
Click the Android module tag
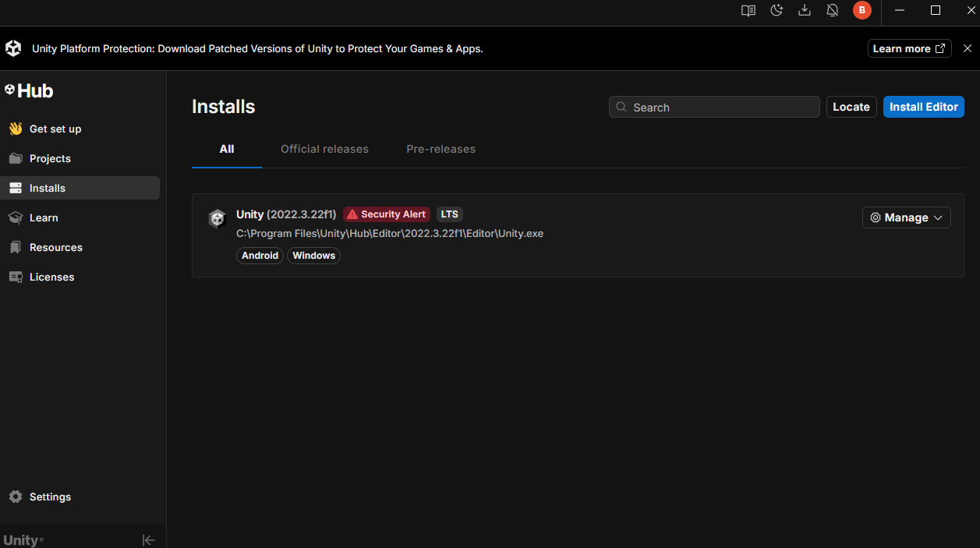click(x=260, y=256)
